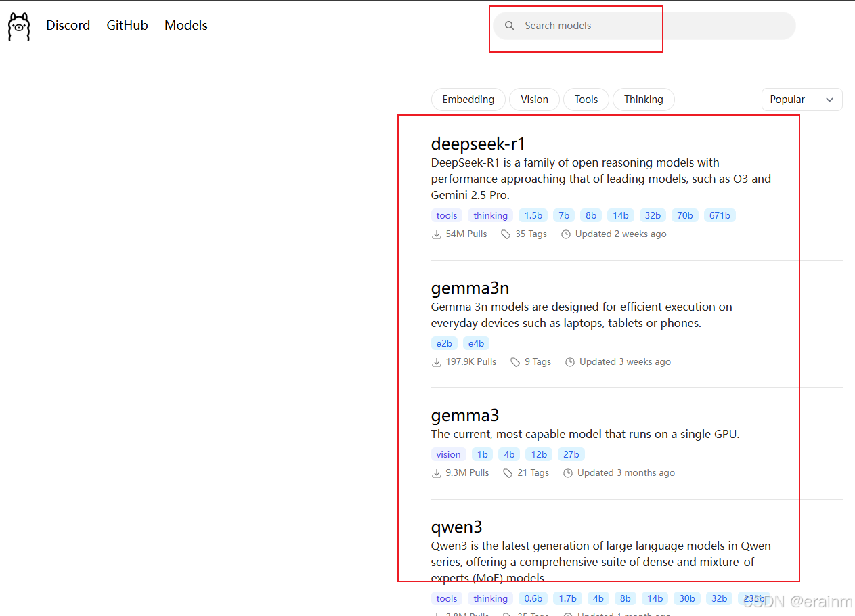
Task: Open the Ollama llama logo home link
Action: coord(19,26)
